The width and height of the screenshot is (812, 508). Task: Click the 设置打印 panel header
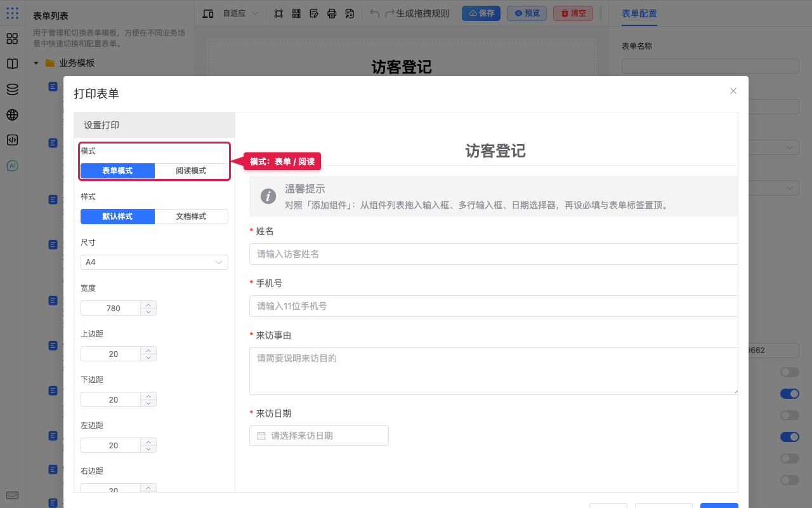(x=154, y=125)
